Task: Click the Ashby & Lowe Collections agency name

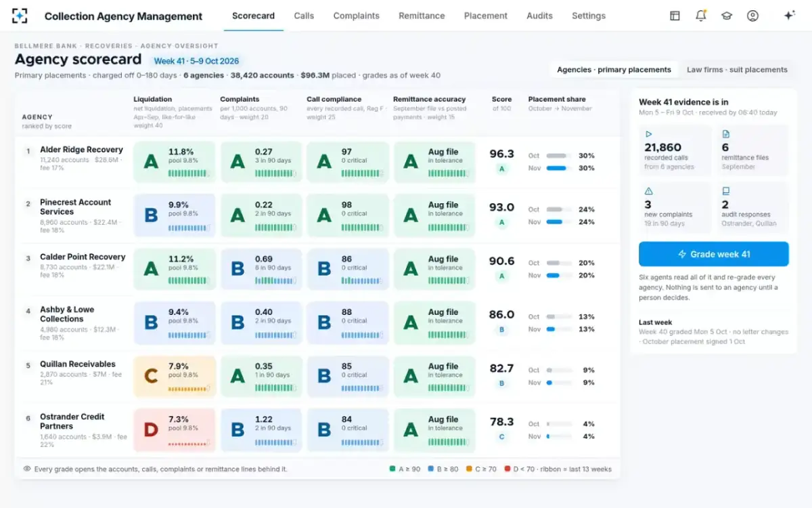Action: 67,314
